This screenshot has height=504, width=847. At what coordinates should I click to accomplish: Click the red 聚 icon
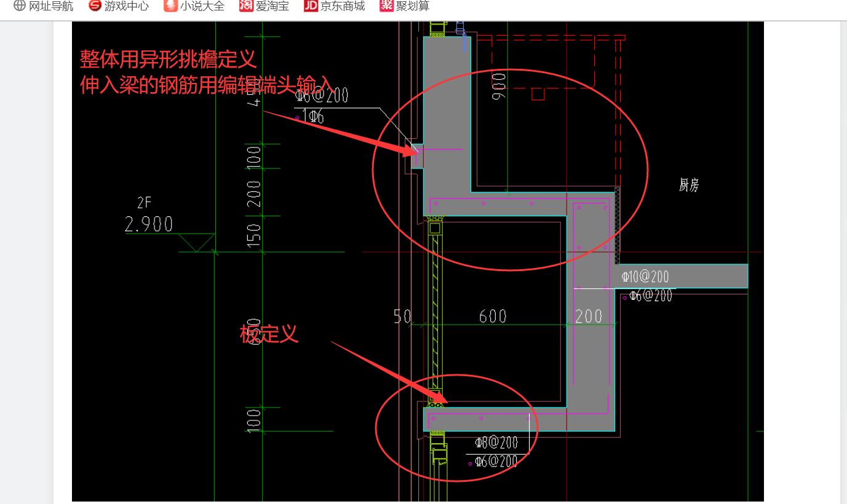[386, 6]
